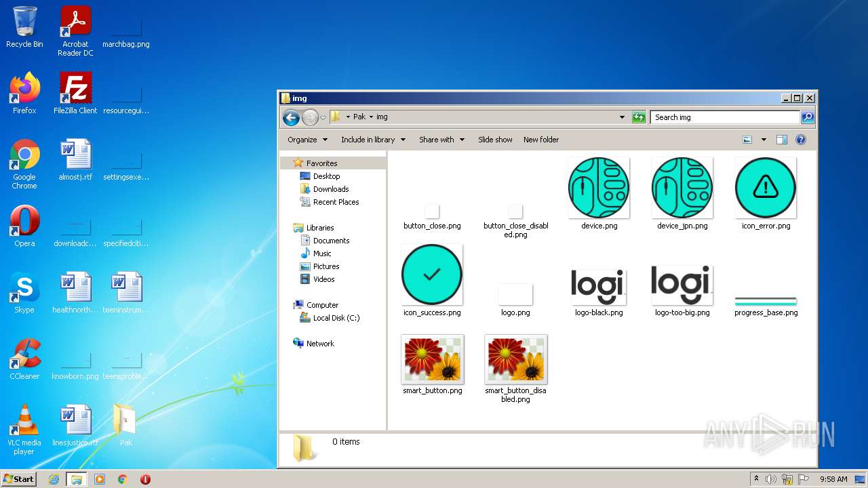Toggle the preview pane icon
This screenshot has height=488, width=868.
coord(781,140)
